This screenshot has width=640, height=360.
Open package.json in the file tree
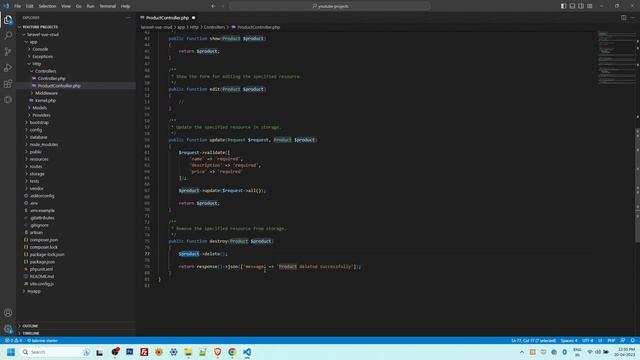[x=42, y=262]
